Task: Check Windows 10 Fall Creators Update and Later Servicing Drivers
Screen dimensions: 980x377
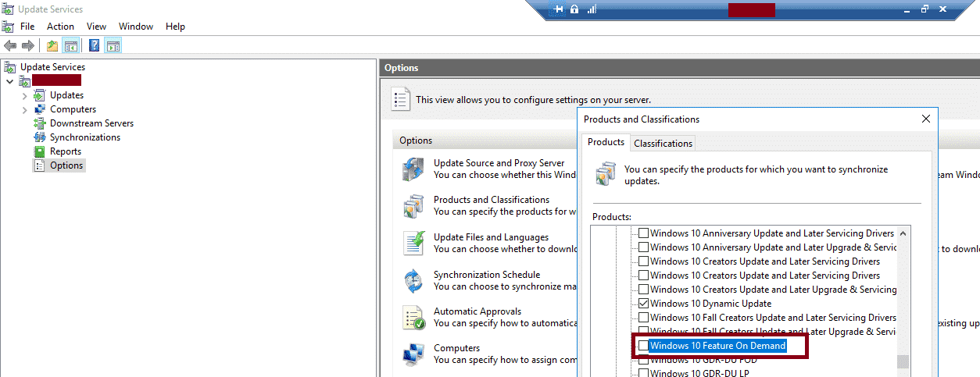Action: 644,318
